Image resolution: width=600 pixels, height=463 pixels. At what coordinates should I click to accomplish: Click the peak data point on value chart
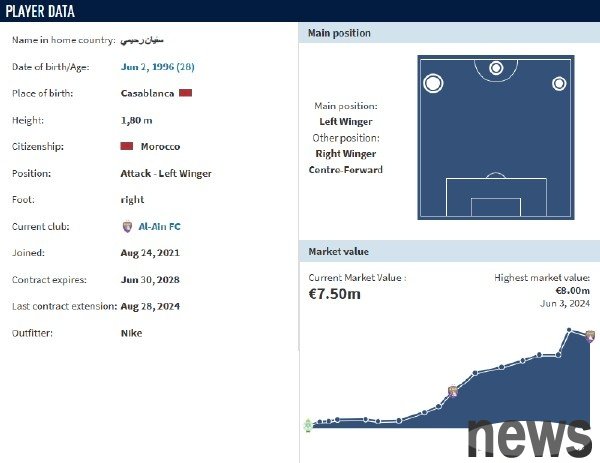(569, 330)
